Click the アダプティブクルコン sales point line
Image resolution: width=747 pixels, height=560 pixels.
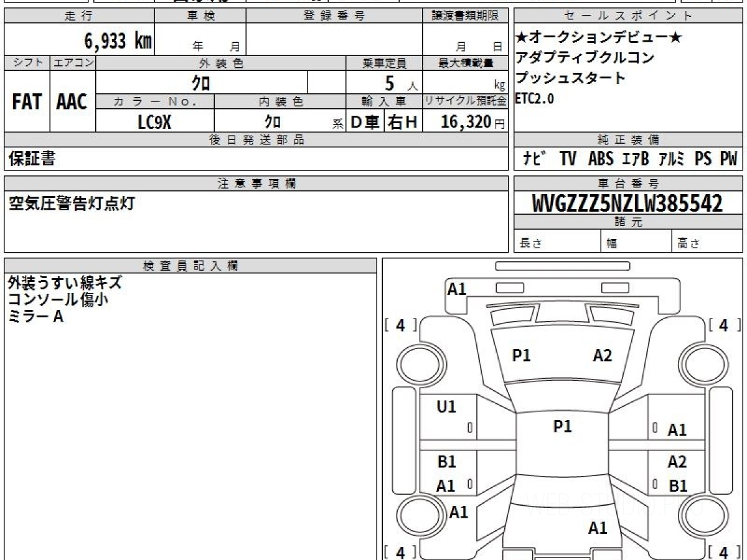click(585, 58)
